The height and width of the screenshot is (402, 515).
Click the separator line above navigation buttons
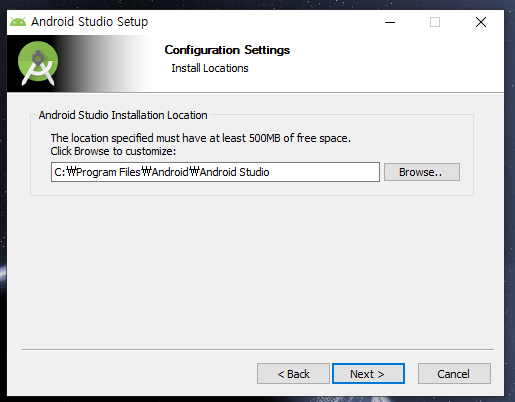click(258, 350)
